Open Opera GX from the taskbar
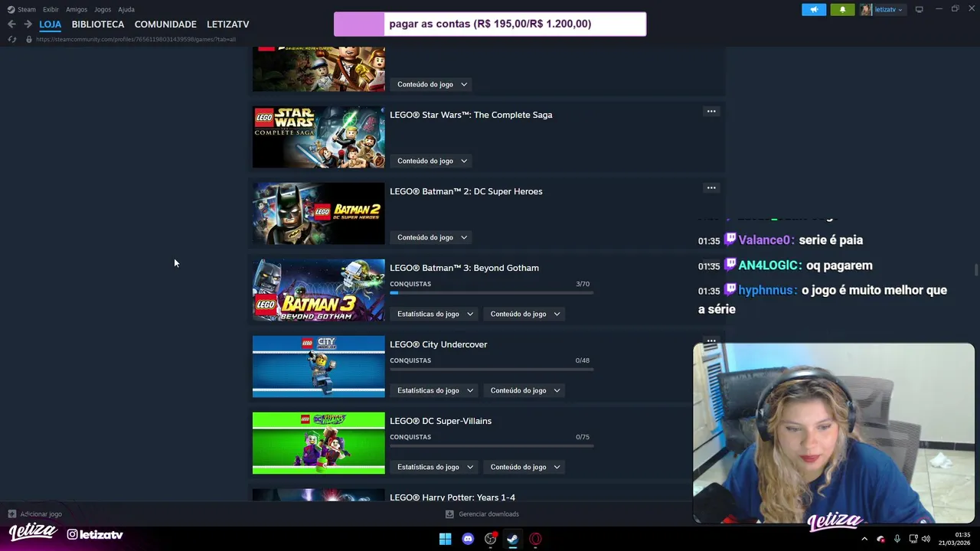 (535, 539)
